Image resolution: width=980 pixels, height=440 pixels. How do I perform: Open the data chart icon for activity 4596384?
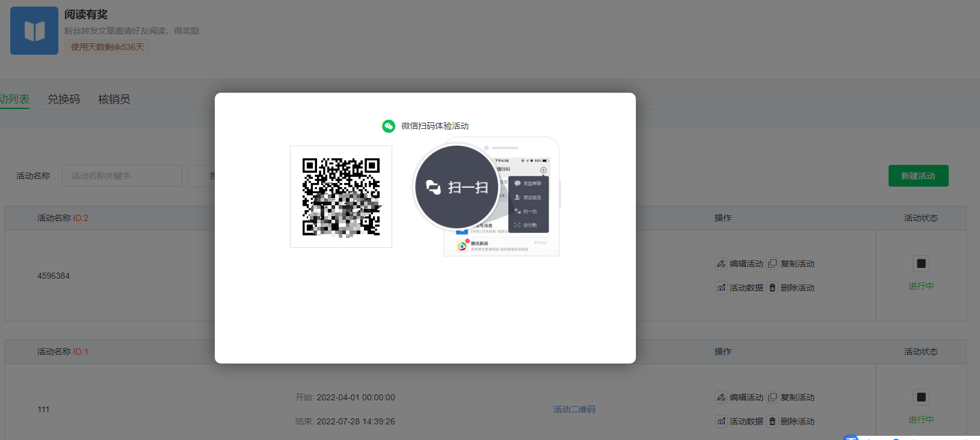[721, 288]
